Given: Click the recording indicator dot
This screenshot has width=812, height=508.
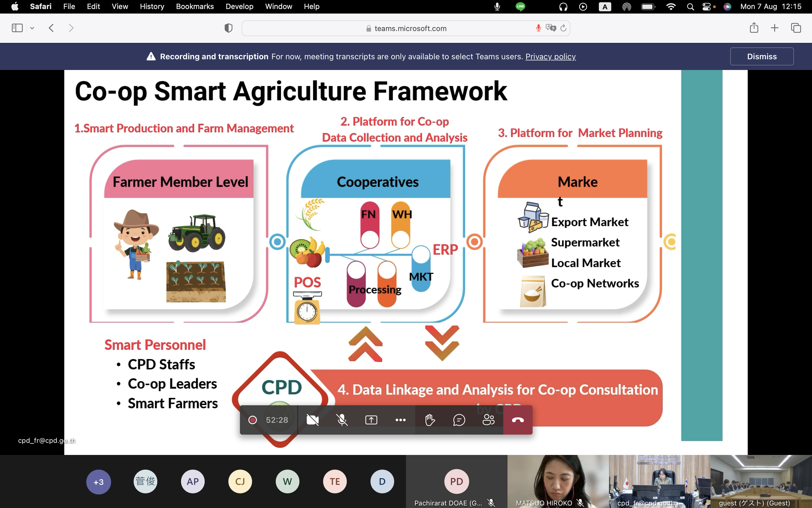Looking at the screenshot, I should click(x=252, y=420).
